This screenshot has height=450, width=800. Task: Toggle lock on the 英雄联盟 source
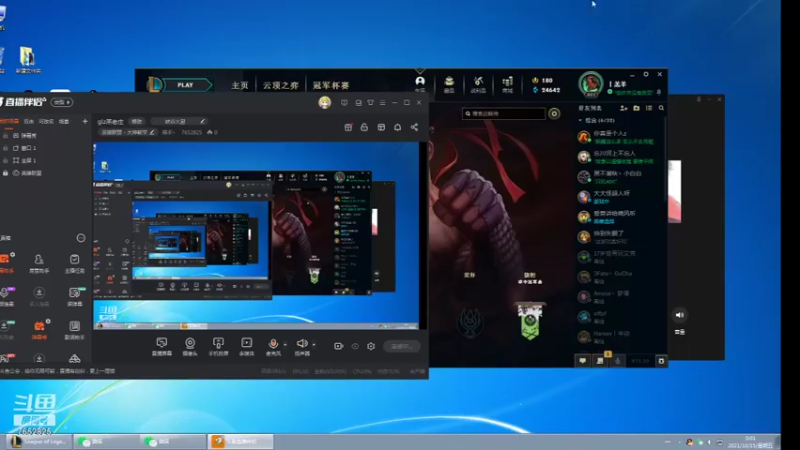[6, 173]
